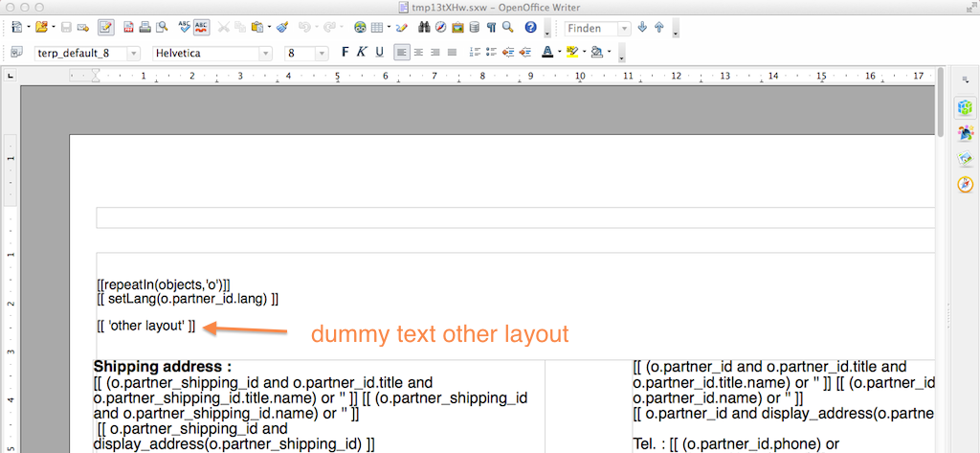Align text left
The height and width of the screenshot is (453, 980).
pos(401,53)
